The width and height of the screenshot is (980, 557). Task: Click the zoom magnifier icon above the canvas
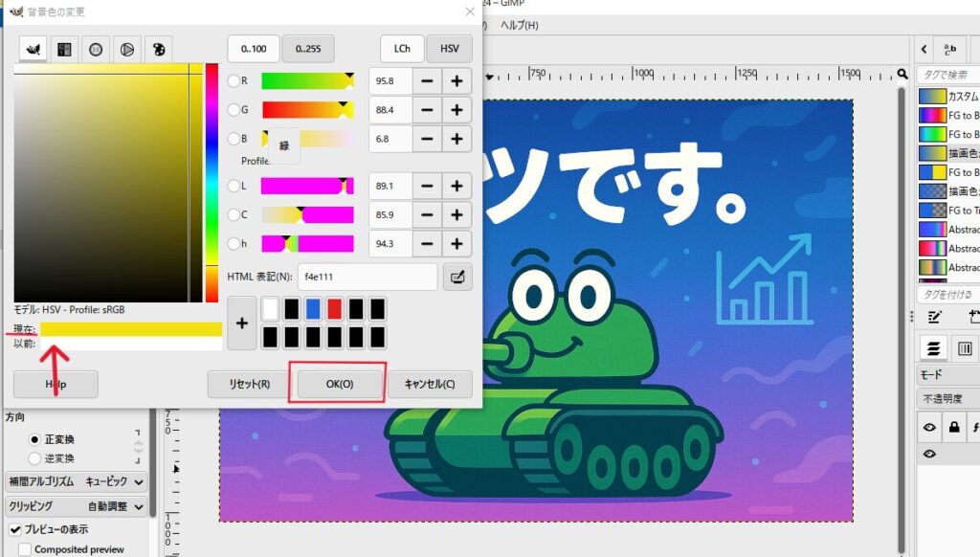tap(902, 74)
